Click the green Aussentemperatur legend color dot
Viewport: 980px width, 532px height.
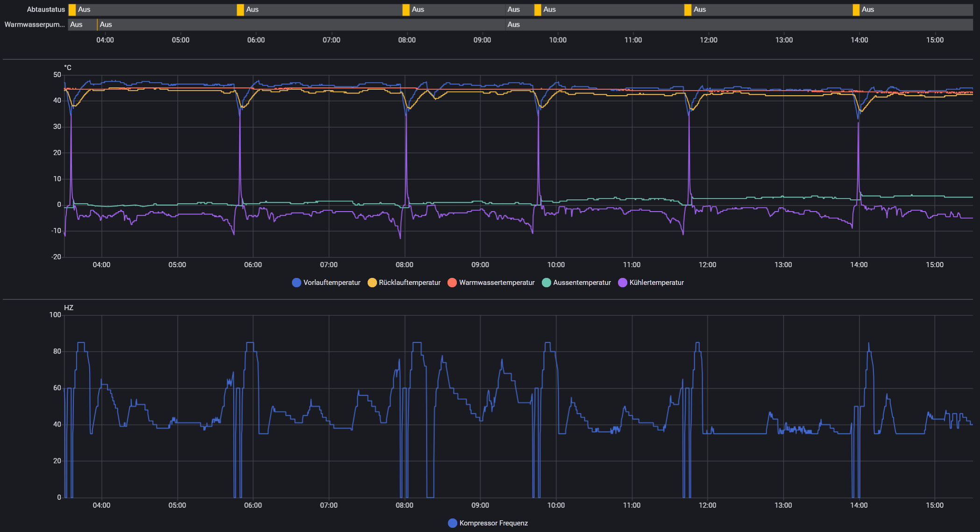[x=546, y=283]
